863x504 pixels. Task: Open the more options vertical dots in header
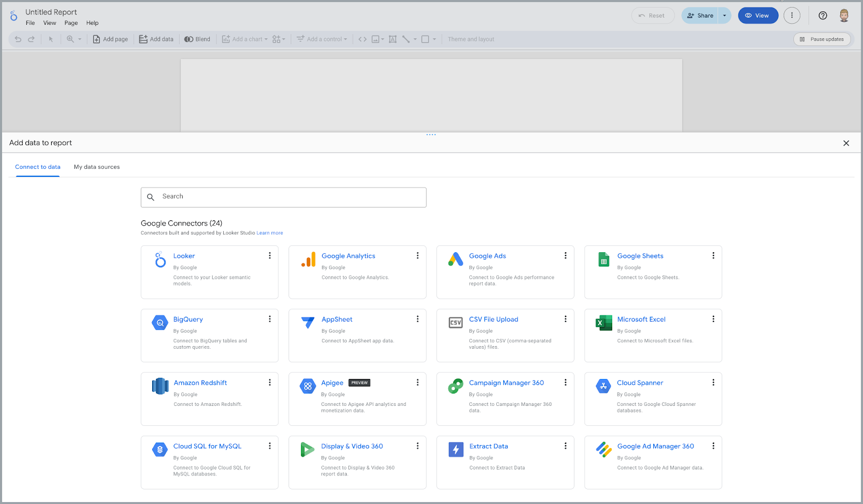pyautogui.click(x=792, y=16)
